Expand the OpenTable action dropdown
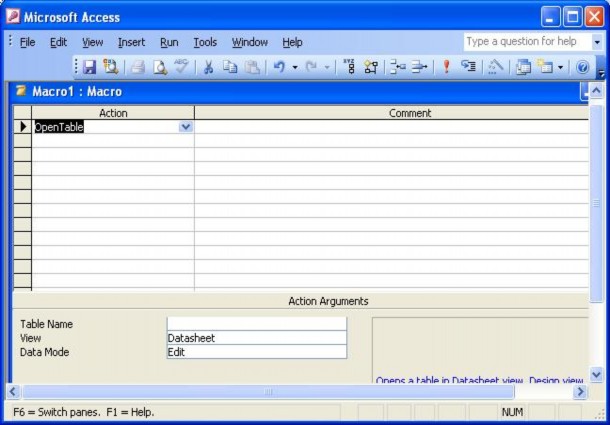610x425 pixels. 186,127
